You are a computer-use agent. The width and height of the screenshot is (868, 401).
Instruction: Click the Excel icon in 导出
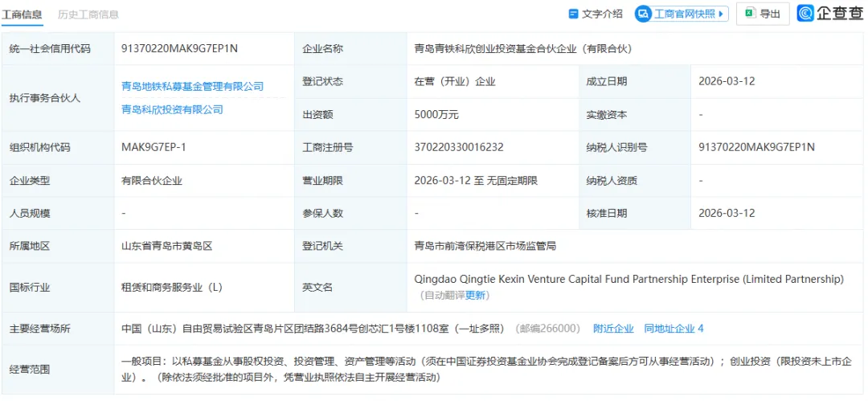coord(750,14)
